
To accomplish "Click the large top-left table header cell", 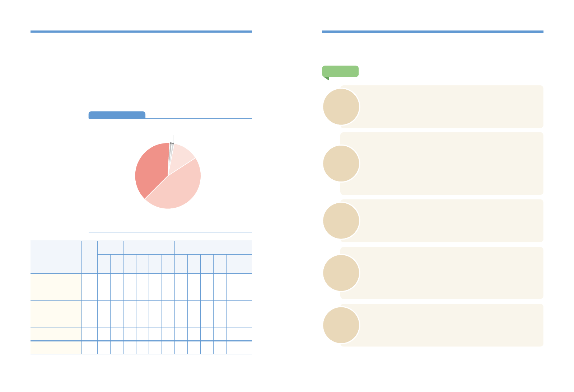I will (x=56, y=257).
